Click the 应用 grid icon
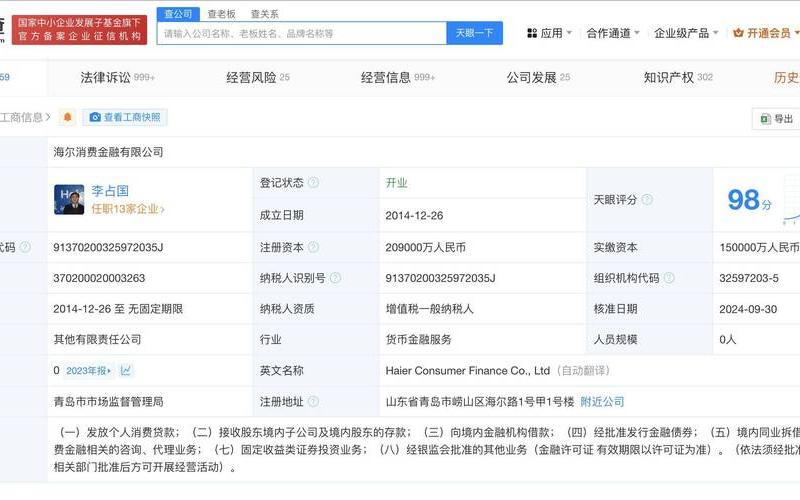The image size is (800, 500). [x=532, y=33]
